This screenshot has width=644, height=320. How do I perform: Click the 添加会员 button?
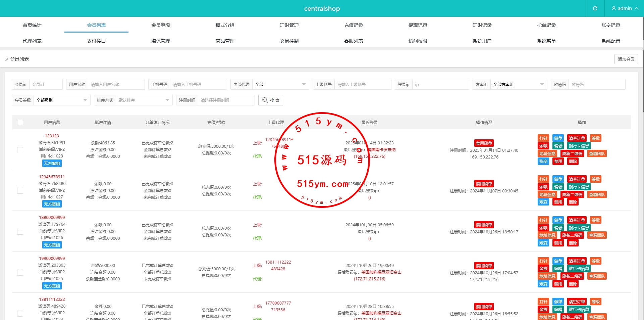click(x=626, y=59)
